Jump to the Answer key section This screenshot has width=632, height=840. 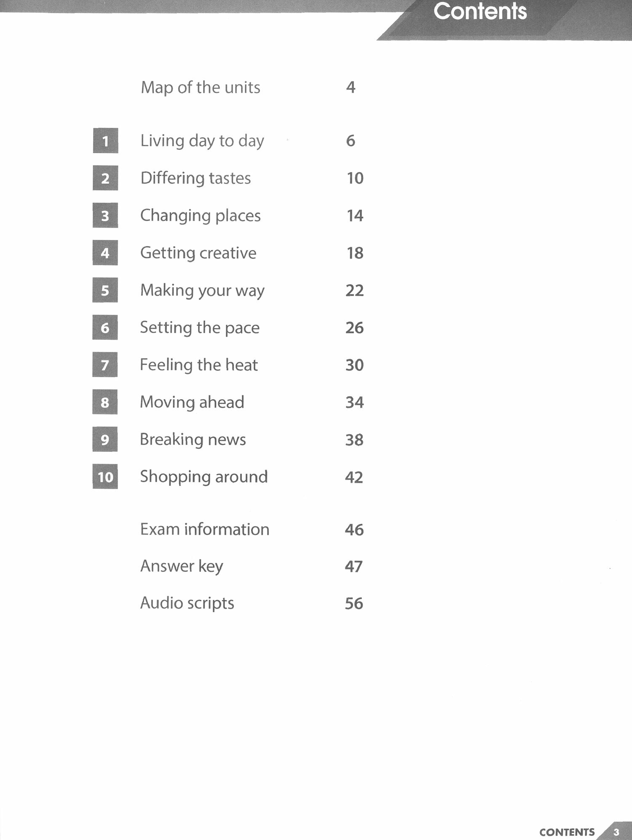pos(182,566)
